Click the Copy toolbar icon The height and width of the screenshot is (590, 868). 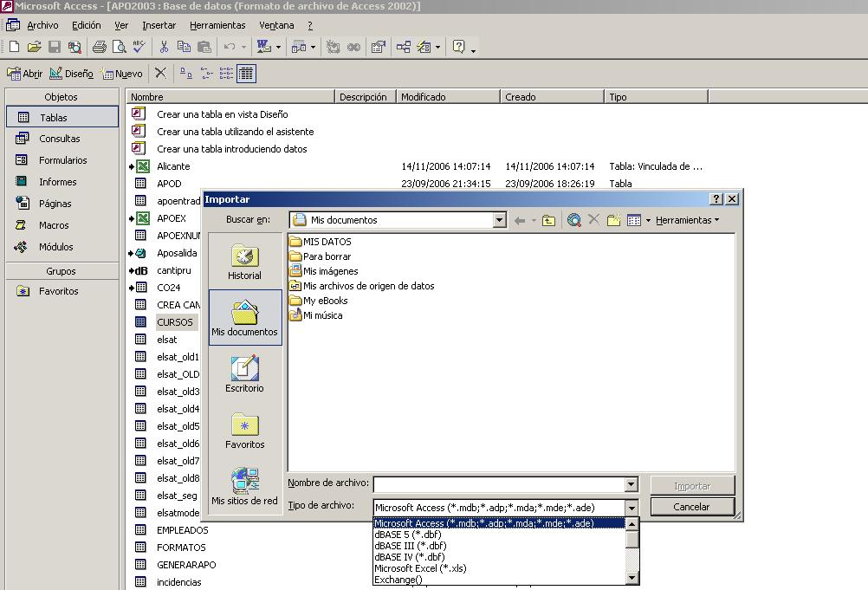(x=184, y=47)
